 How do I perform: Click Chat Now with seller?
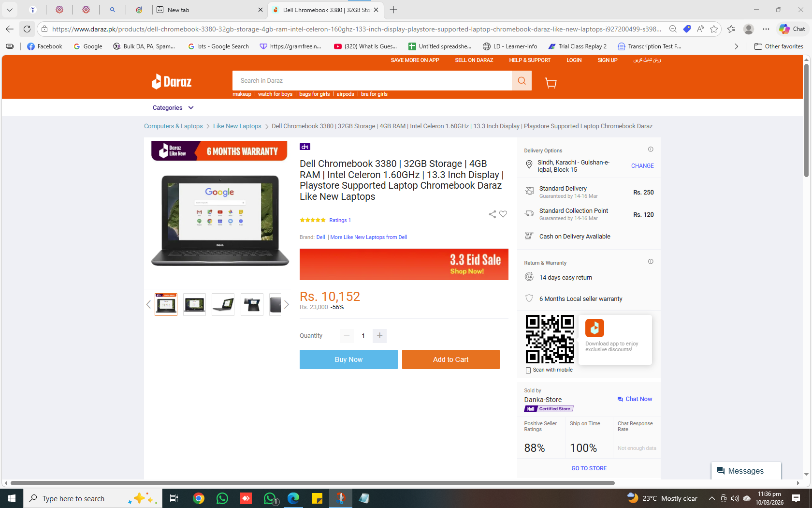point(635,399)
